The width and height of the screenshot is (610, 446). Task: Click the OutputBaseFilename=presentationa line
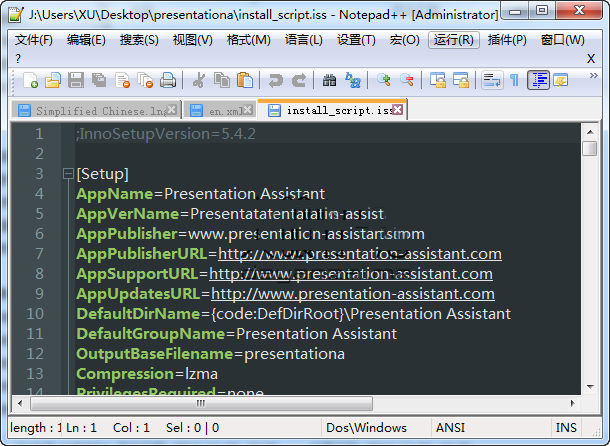coord(210,354)
